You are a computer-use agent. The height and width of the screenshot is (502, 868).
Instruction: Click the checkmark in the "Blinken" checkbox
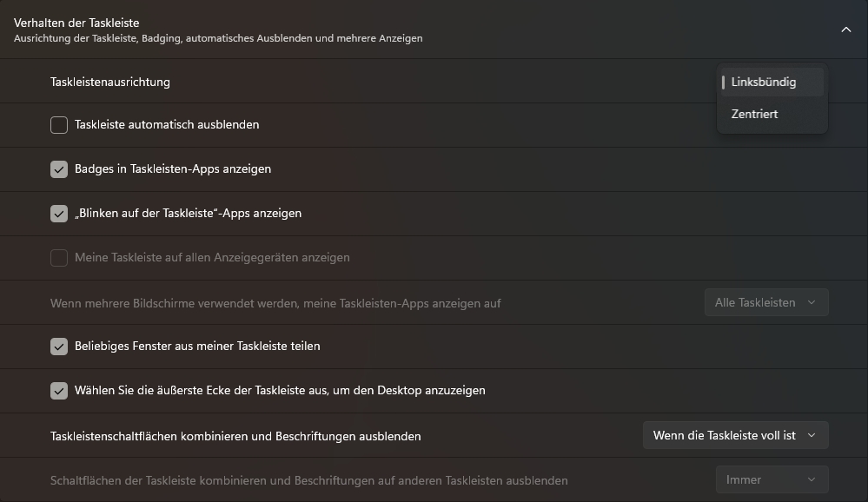58,213
